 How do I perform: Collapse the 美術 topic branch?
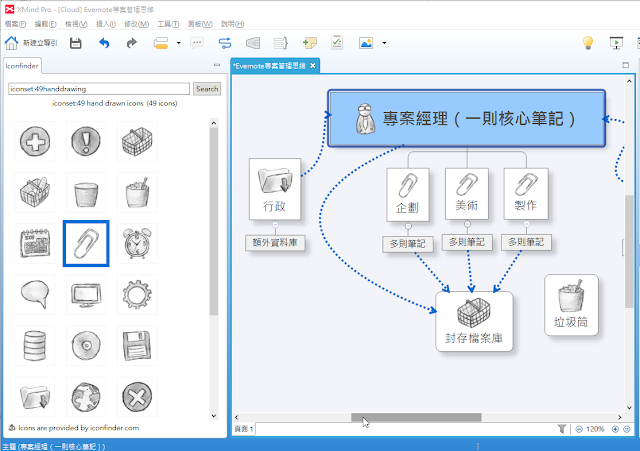(x=467, y=224)
